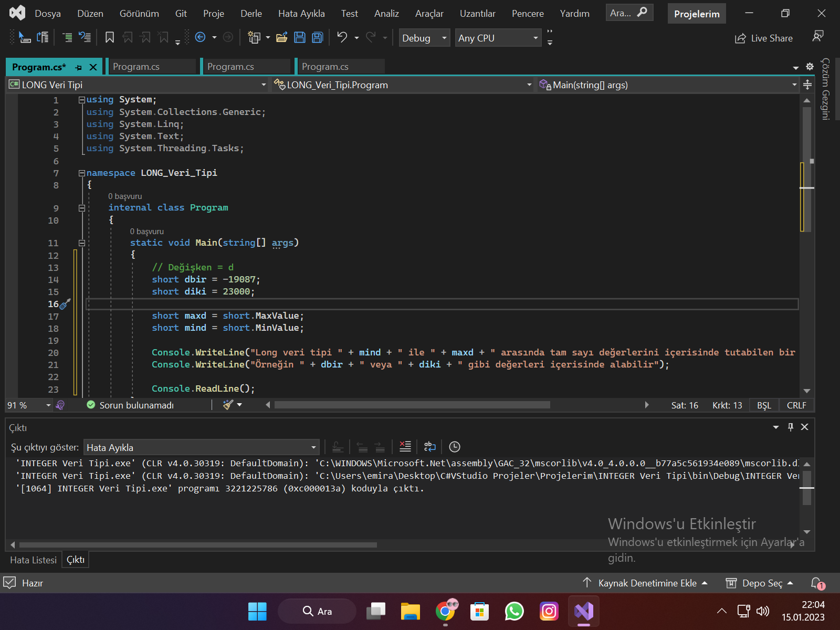840x630 pixels.
Task: Collapse the namespace LONG_Veri_Tipi block
Action: click(x=82, y=173)
